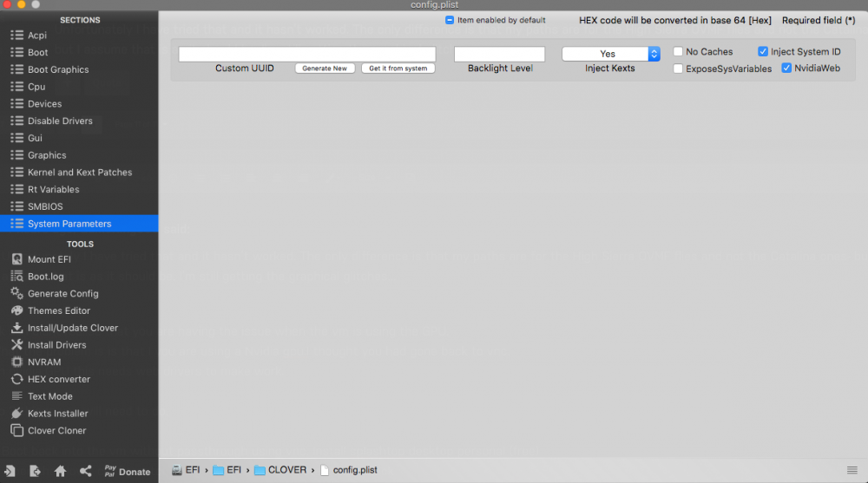Click the Boot Graphics section list icon
This screenshot has height=483, width=868.
17,69
